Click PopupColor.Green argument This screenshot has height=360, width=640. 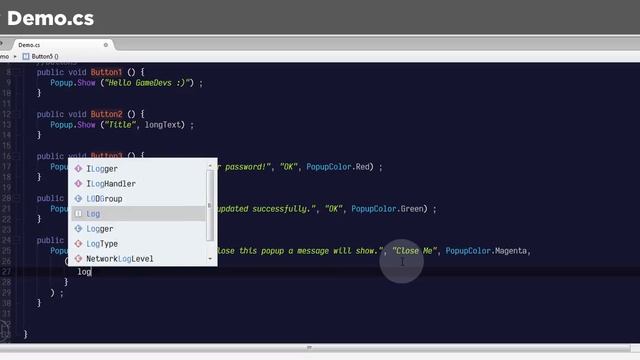click(387, 209)
